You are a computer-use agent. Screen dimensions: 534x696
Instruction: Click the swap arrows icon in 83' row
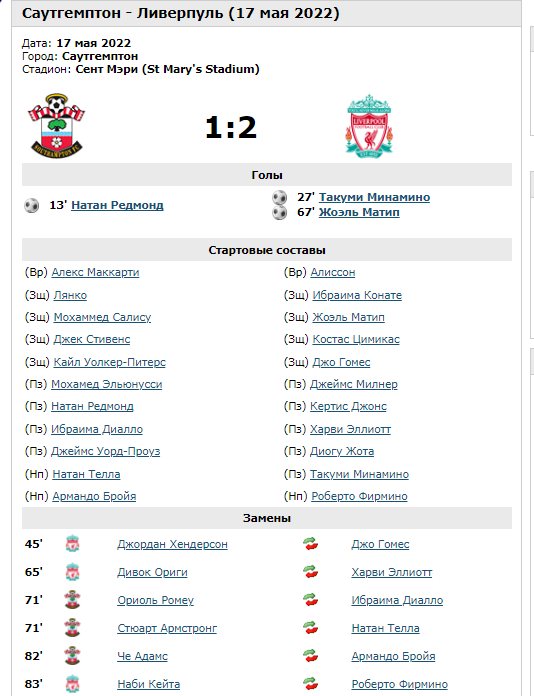click(x=311, y=684)
